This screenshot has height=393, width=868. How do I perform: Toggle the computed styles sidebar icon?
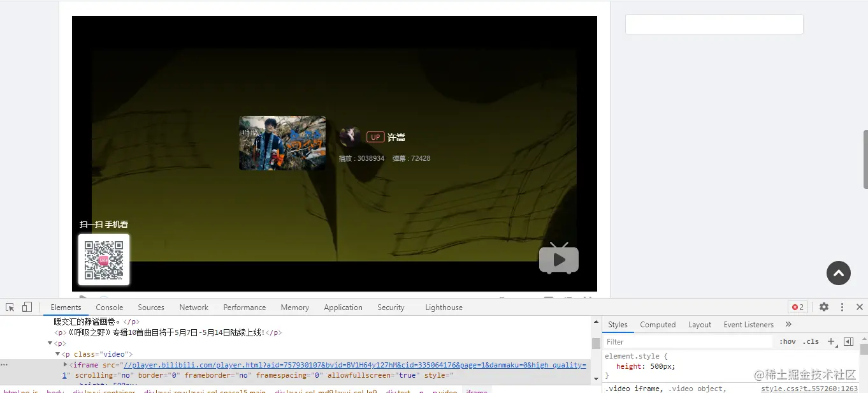pos(848,342)
